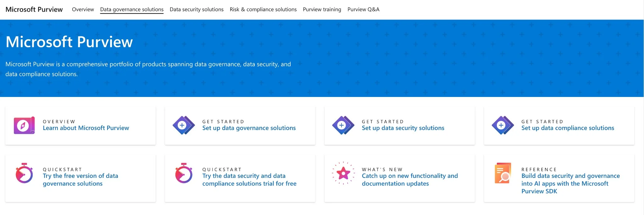Click the document search icon for Reference
The width and height of the screenshot is (644, 215).
(502, 173)
